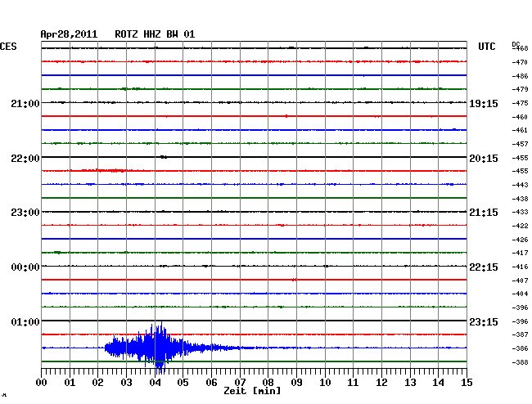Pick minute axis tick label 05
Image resolution: width=532 pixels, height=404 pixels.
[x=183, y=383]
